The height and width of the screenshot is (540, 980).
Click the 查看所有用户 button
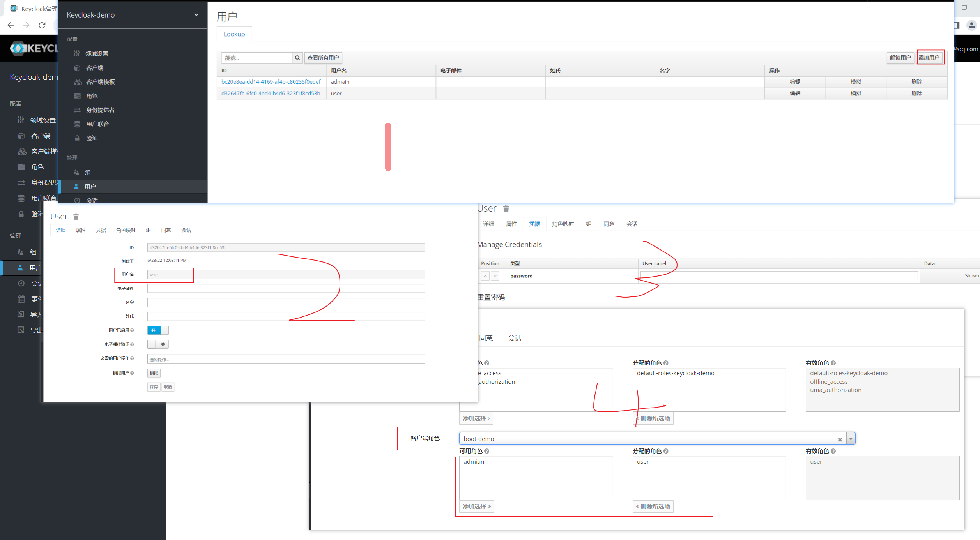pos(323,58)
